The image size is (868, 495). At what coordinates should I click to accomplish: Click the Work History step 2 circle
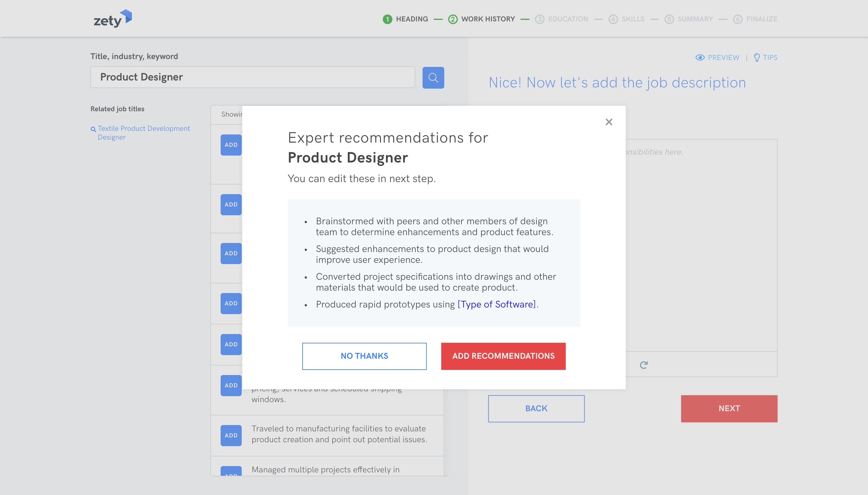(x=452, y=19)
